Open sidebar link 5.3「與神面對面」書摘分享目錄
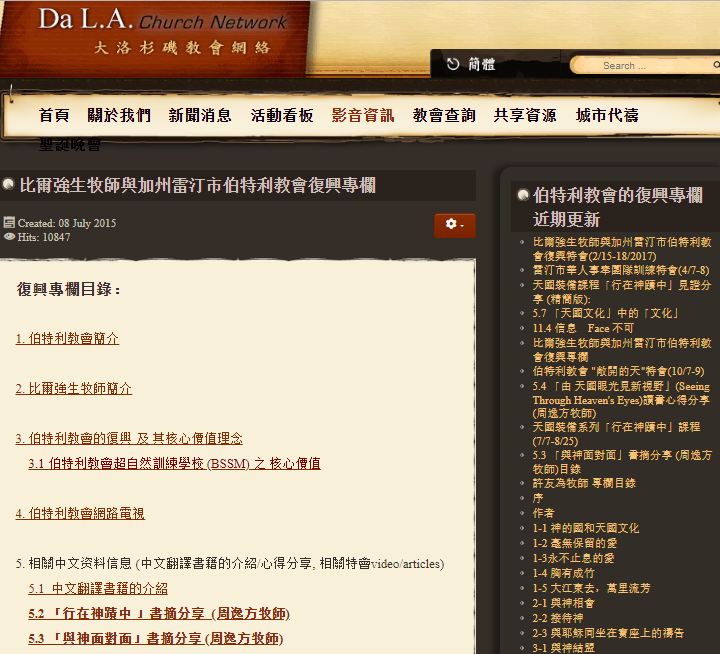This screenshot has height=654, width=720. pos(622,462)
